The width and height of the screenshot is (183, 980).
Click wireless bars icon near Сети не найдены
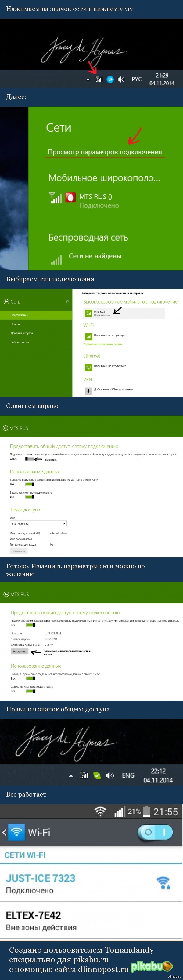[x=56, y=259]
